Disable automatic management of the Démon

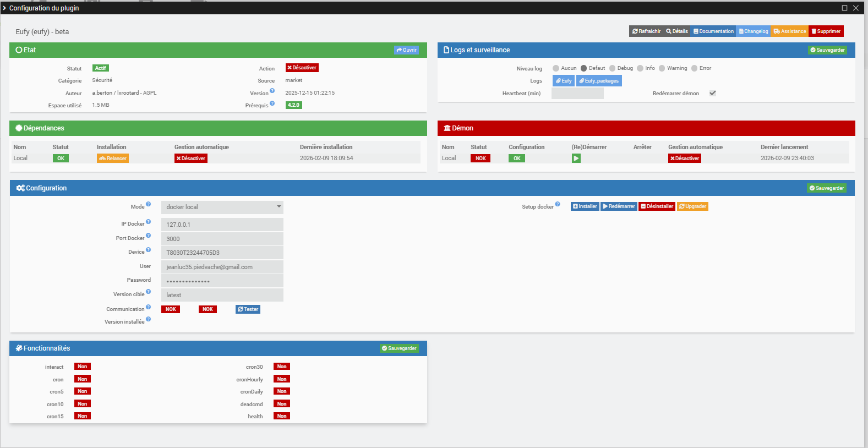[x=685, y=159]
